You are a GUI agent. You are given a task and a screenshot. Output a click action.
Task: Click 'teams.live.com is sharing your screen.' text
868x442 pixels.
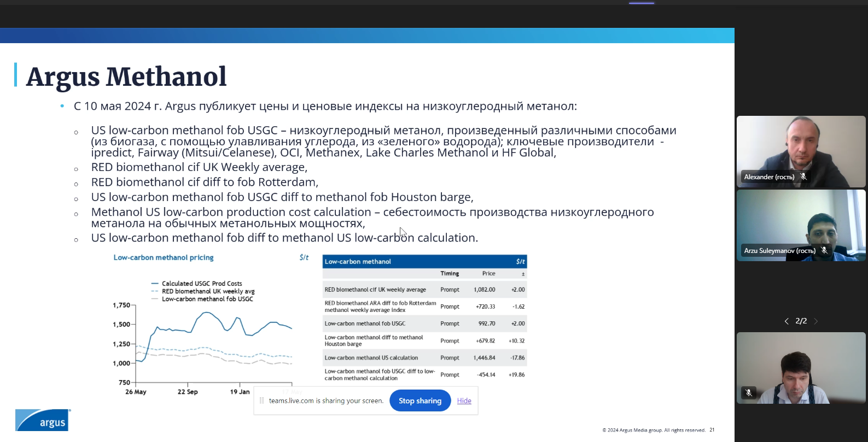[326, 400]
